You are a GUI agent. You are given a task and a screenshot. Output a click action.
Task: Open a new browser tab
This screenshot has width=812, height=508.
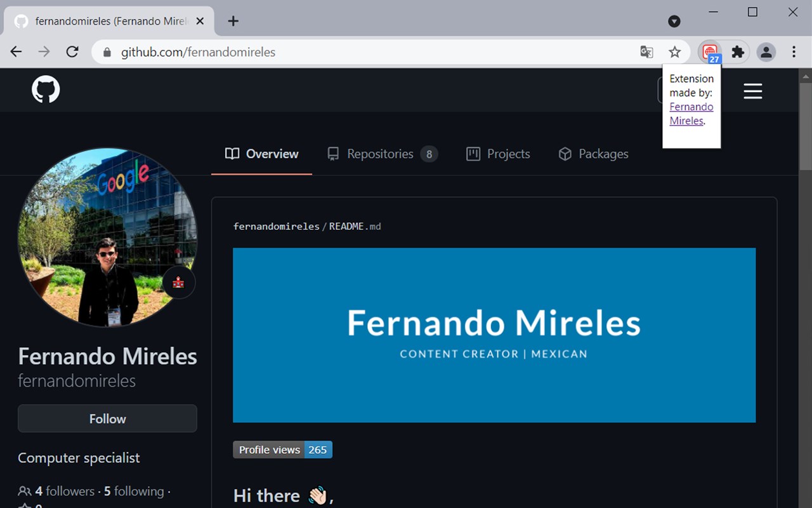233,21
